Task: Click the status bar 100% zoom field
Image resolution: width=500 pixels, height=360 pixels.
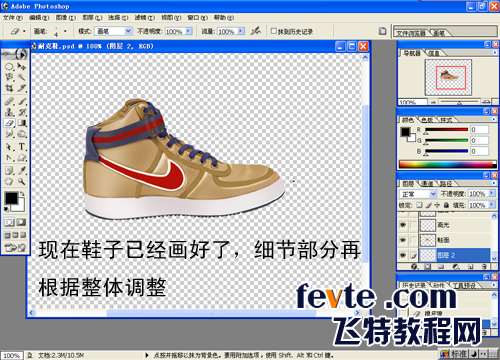Action: point(11,355)
